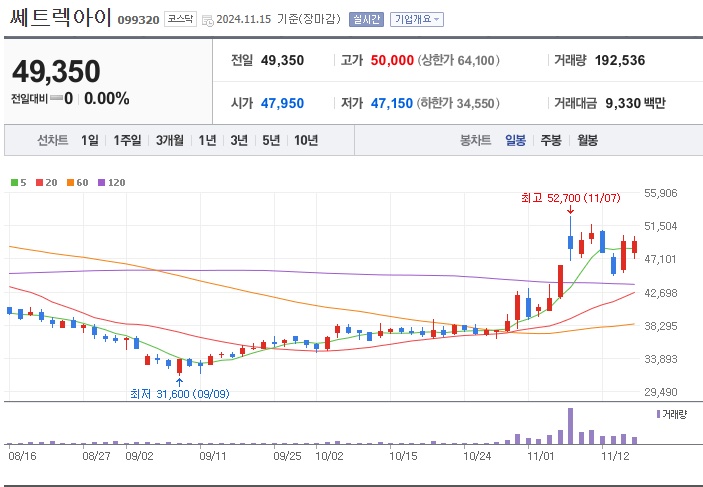Click the 저가 value 47,150
703x487 pixels.
[391, 103]
